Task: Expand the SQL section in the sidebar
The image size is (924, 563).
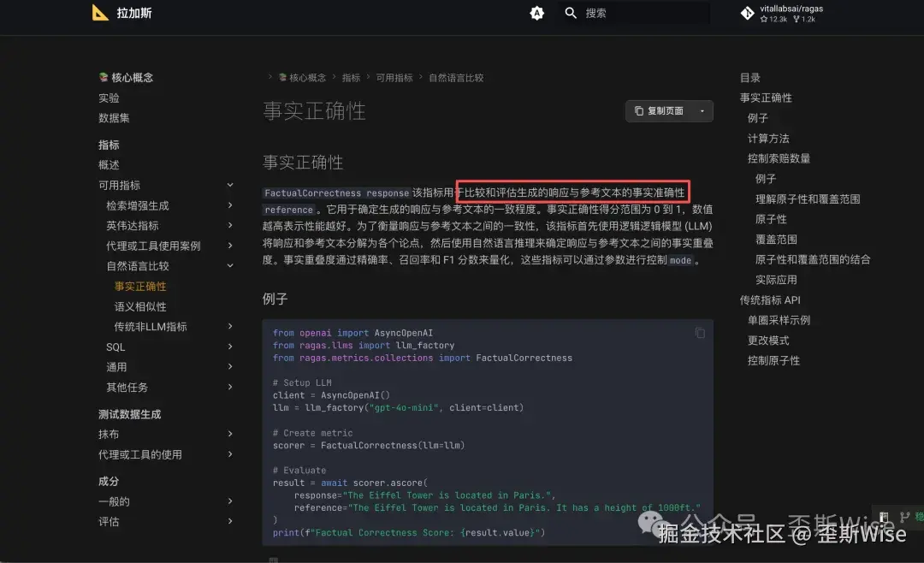Action: point(230,347)
